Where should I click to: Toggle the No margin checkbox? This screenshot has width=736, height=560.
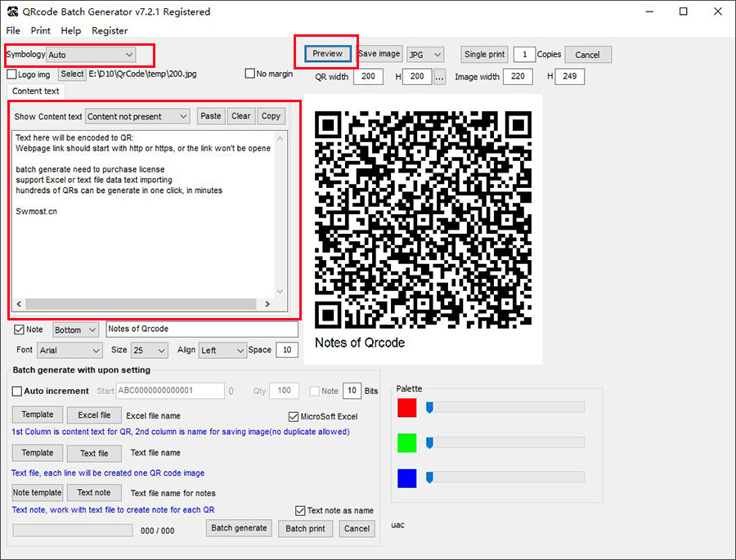249,74
